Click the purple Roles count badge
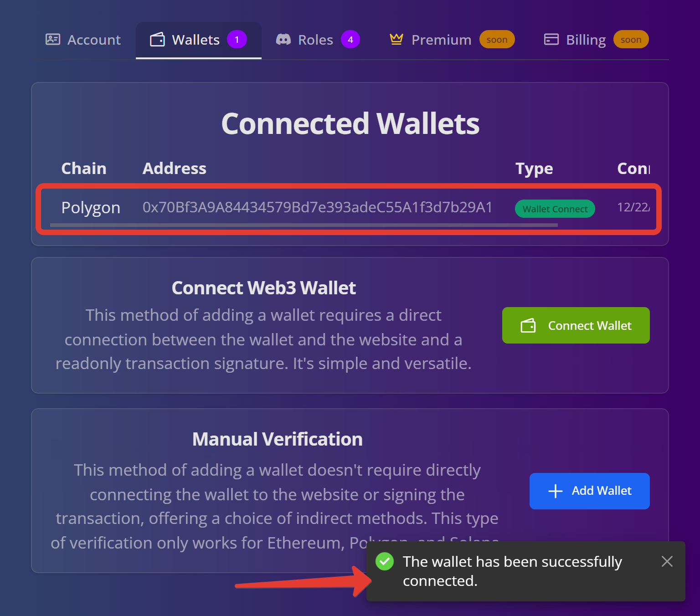The width and height of the screenshot is (700, 616). [350, 40]
